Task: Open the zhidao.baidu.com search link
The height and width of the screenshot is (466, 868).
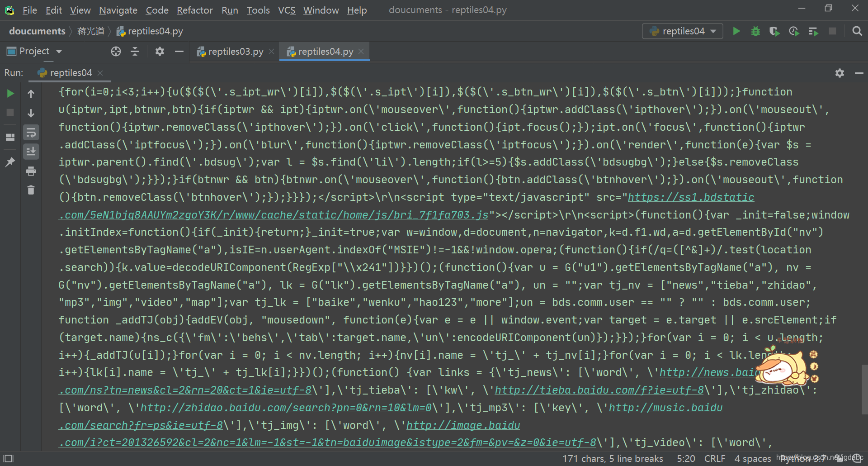Action: click(x=286, y=408)
